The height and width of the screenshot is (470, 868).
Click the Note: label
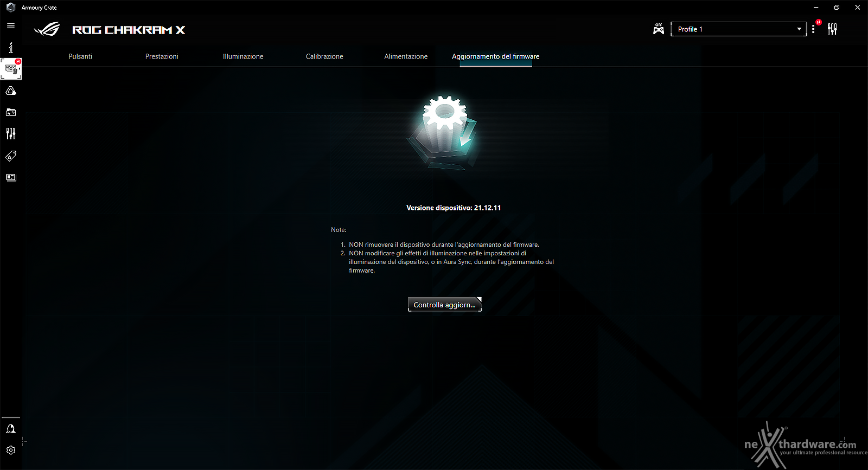click(339, 230)
